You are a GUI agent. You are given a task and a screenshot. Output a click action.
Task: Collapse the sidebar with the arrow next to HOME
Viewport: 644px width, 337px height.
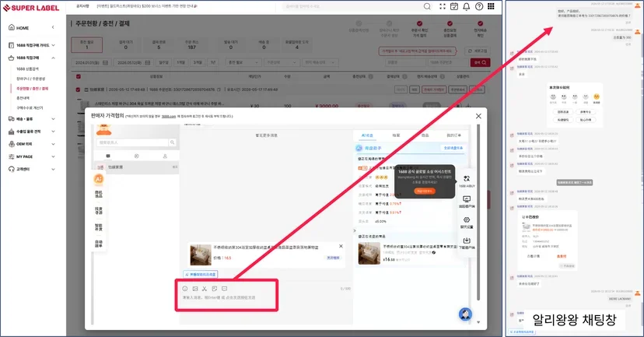point(53,27)
